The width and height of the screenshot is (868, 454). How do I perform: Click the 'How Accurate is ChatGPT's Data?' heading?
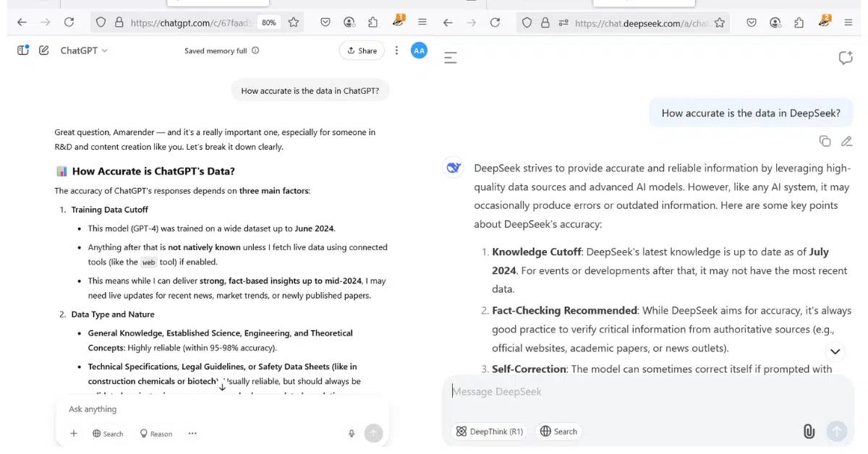(153, 171)
